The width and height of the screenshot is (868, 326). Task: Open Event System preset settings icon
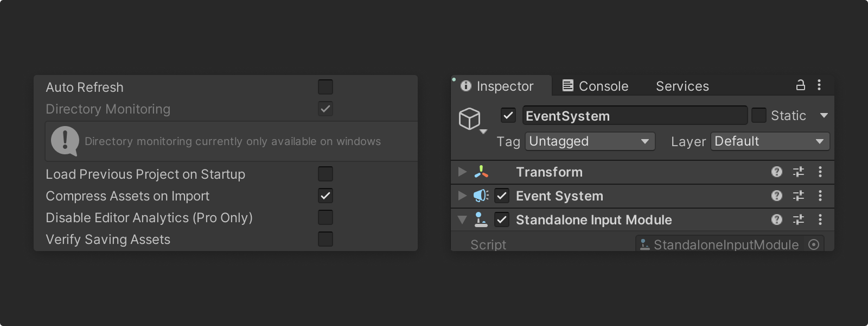point(798,196)
